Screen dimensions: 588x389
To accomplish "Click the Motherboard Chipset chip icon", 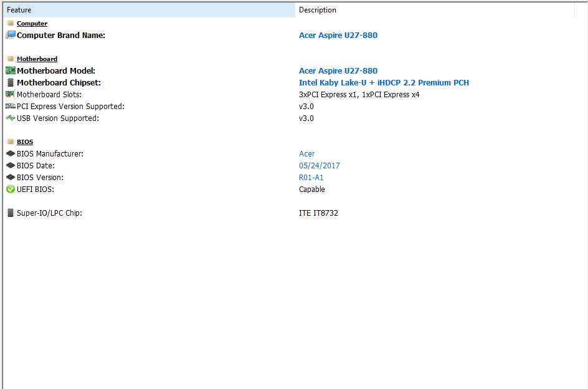I will pos(11,83).
